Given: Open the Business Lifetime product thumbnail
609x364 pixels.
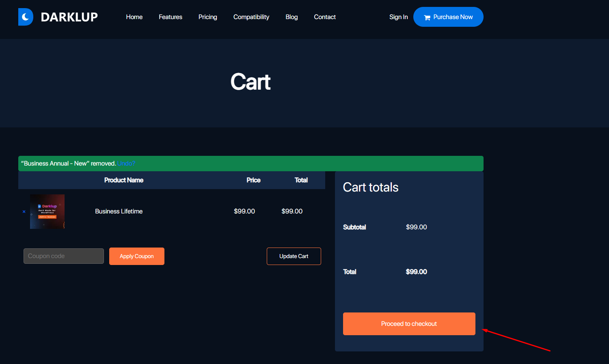Looking at the screenshot, I should (47, 211).
